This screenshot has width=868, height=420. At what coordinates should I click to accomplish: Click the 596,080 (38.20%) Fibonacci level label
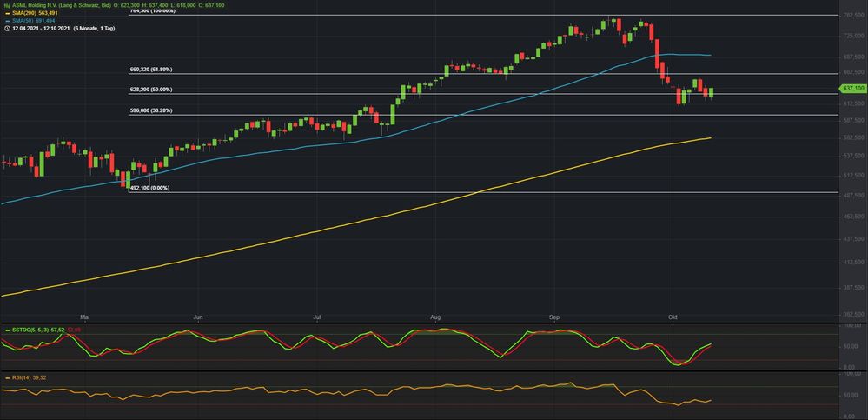point(150,110)
